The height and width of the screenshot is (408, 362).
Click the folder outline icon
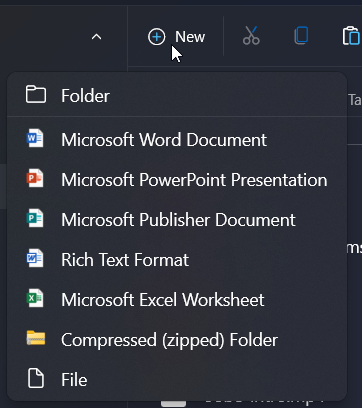(36, 94)
